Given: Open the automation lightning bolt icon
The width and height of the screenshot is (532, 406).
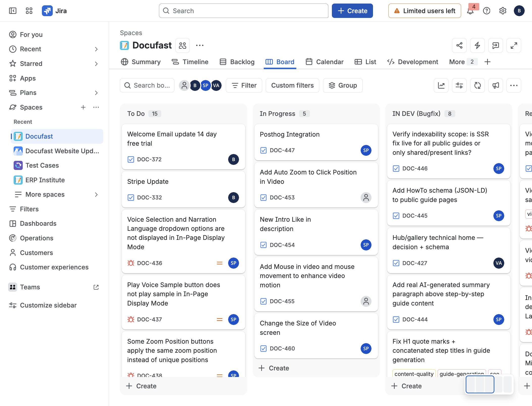Looking at the screenshot, I should point(477,45).
